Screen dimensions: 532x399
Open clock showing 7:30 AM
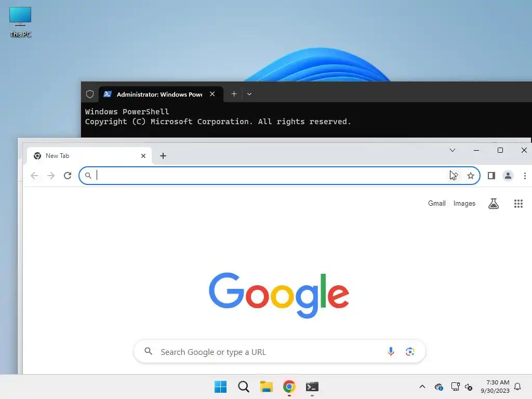click(x=495, y=387)
